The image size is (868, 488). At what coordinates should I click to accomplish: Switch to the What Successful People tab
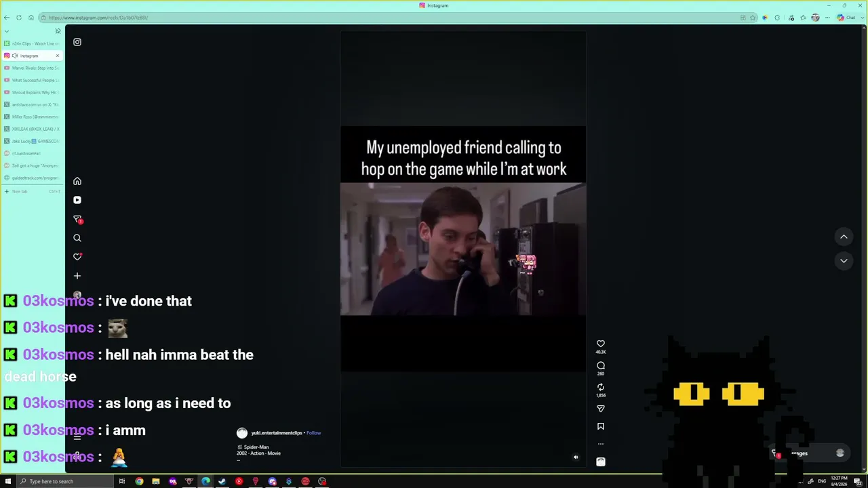pos(33,80)
